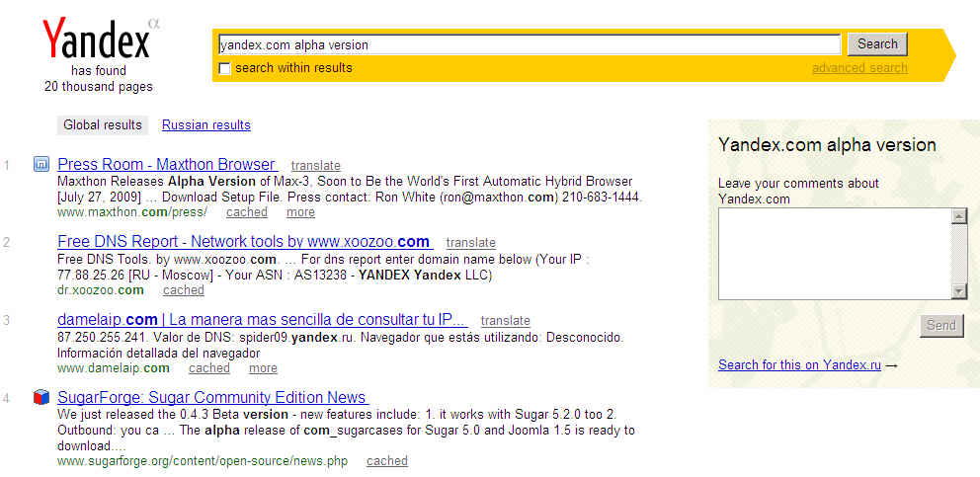980x477 pixels.
Task: Click the www.damelaip.com URL text
Action: point(114,368)
